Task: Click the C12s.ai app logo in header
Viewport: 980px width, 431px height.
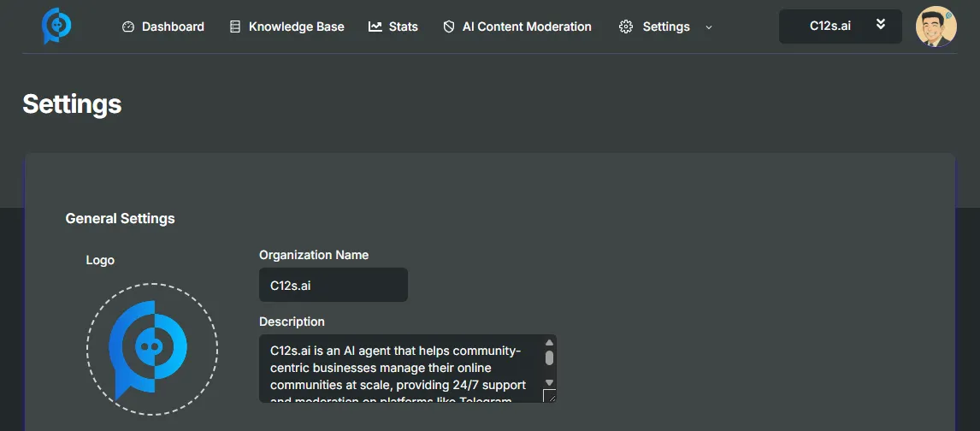Action: coord(56,27)
